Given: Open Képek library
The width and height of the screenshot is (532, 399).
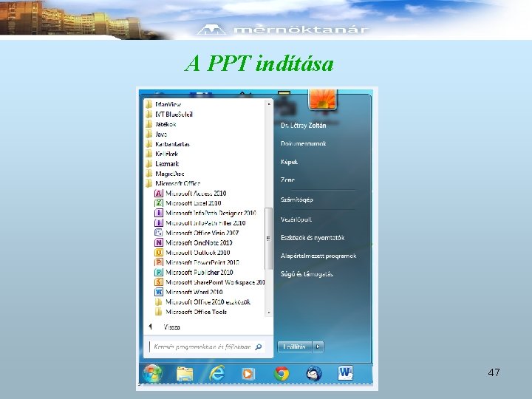Looking at the screenshot, I should [x=289, y=162].
